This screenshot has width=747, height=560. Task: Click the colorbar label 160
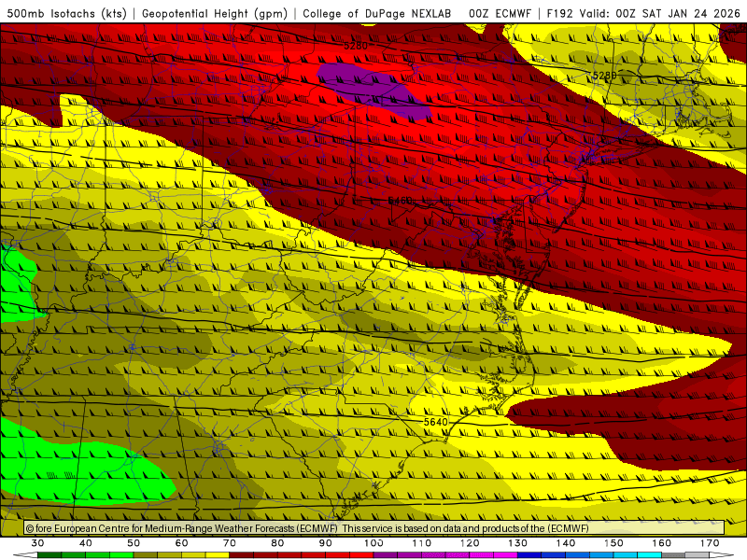[662, 543]
